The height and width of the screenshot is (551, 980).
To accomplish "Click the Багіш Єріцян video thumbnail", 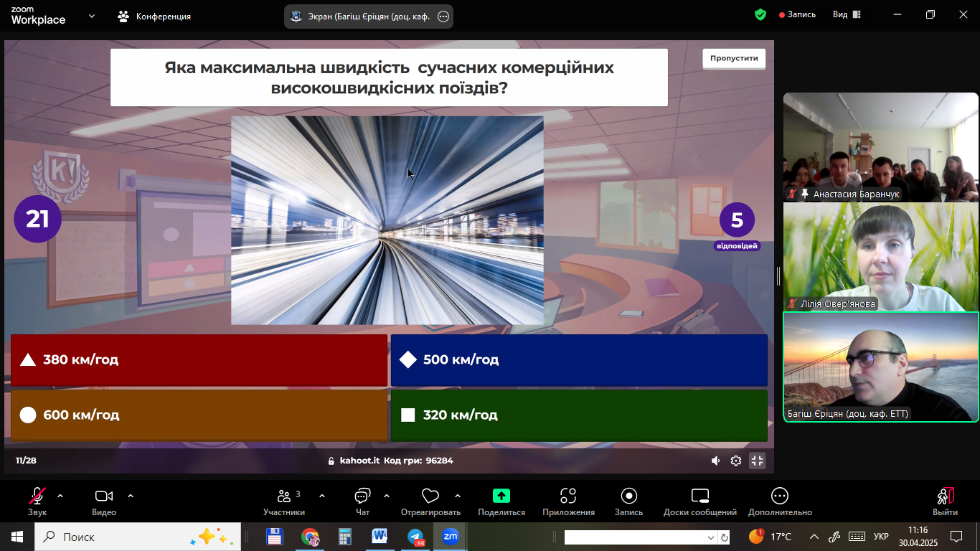I will (881, 367).
